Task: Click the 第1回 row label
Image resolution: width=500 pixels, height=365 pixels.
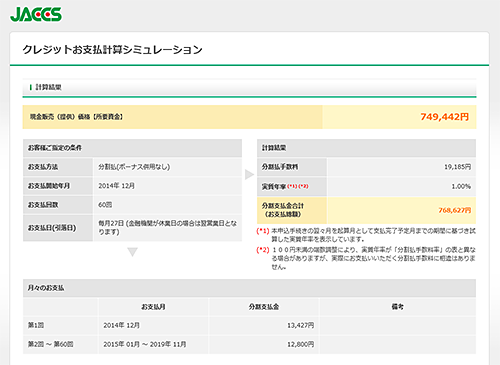Action: (x=36, y=325)
